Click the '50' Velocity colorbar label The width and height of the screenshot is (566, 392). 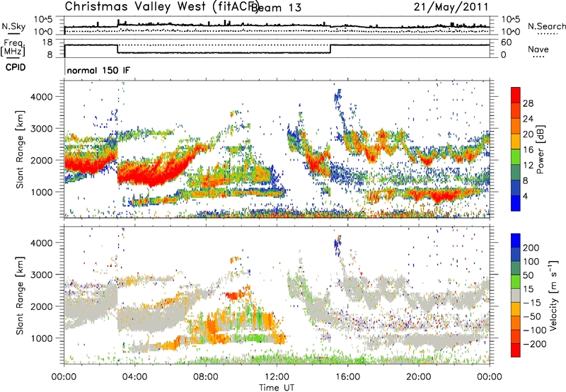tap(528, 275)
